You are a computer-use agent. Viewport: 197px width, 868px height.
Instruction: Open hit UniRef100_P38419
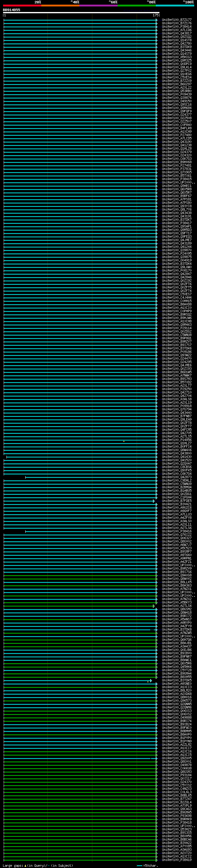coord(177,860)
